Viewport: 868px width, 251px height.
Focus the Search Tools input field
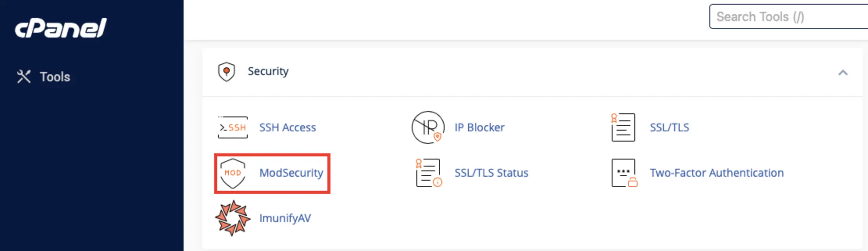pyautogui.click(x=788, y=16)
